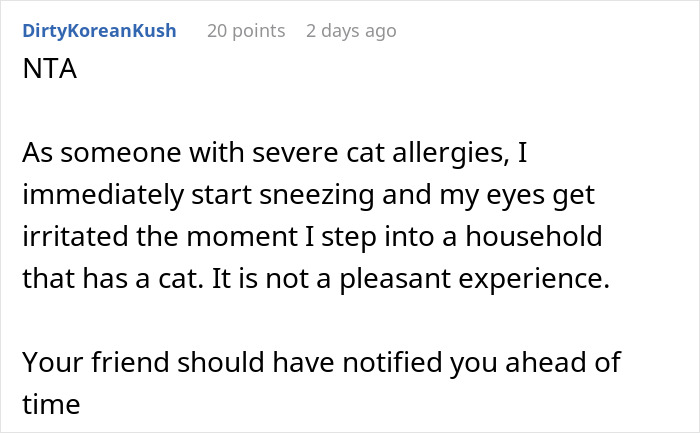This screenshot has width=700, height=433.
Task: Click the phrase severe cat allergies
Action: pos(381,153)
